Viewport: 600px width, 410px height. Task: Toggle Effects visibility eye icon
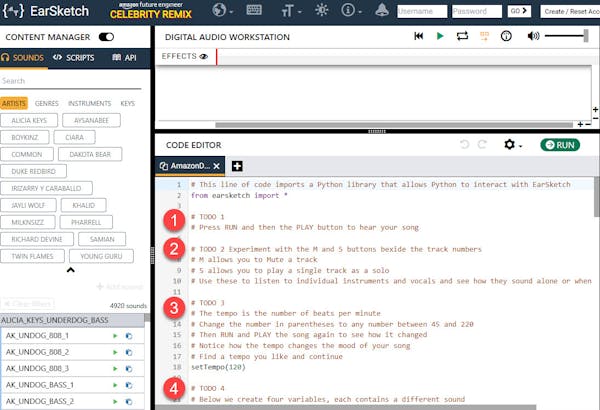(204, 57)
